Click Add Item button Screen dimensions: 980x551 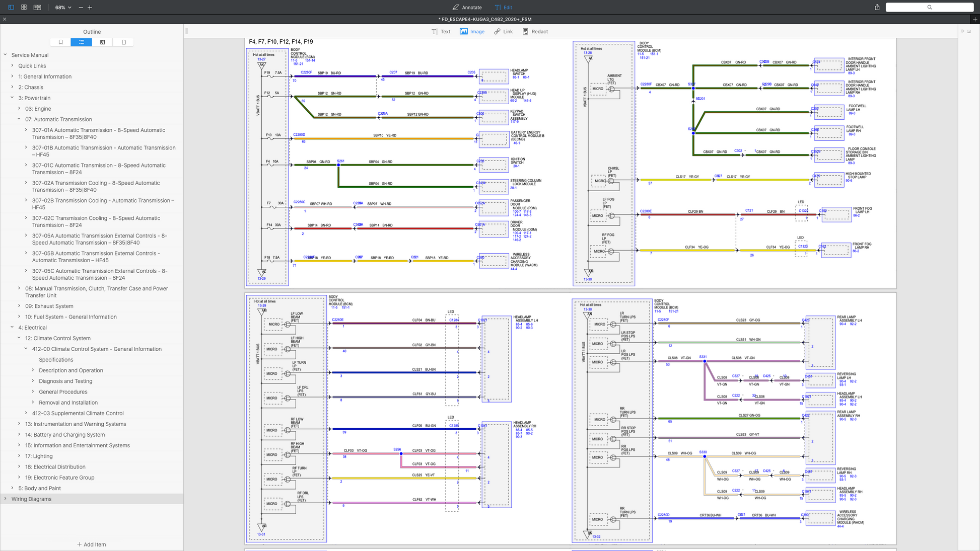point(91,544)
